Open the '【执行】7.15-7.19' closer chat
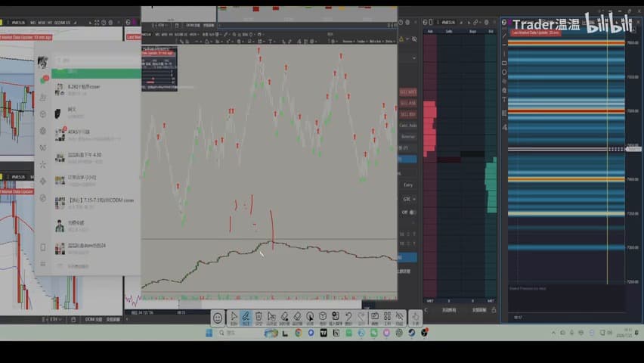Screen dimensions: 644x363 click(x=96, y=203)
